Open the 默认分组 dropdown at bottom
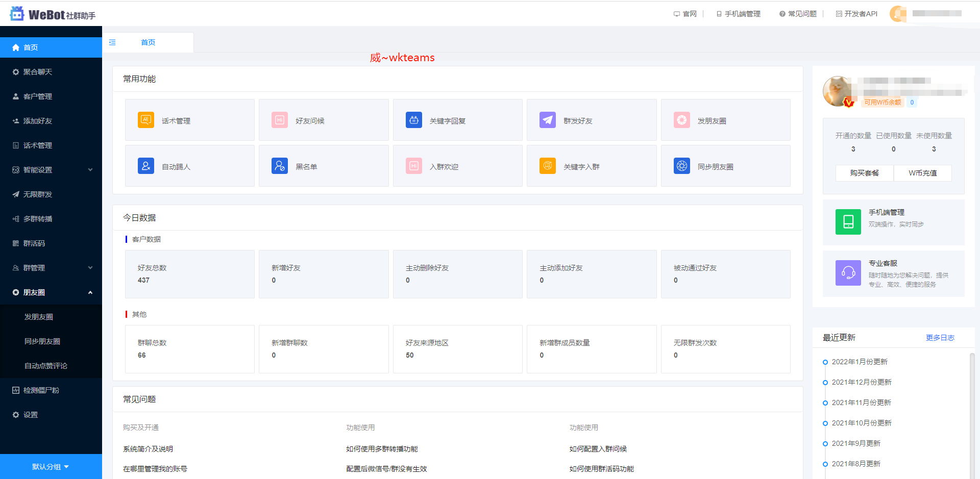980x479 pixels. point(51,467)
